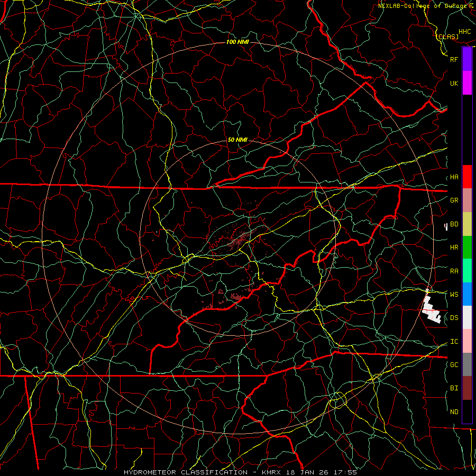This screenshot has height=476, width=476.
Task: Click the RA legend label
Action: point(454,271)
